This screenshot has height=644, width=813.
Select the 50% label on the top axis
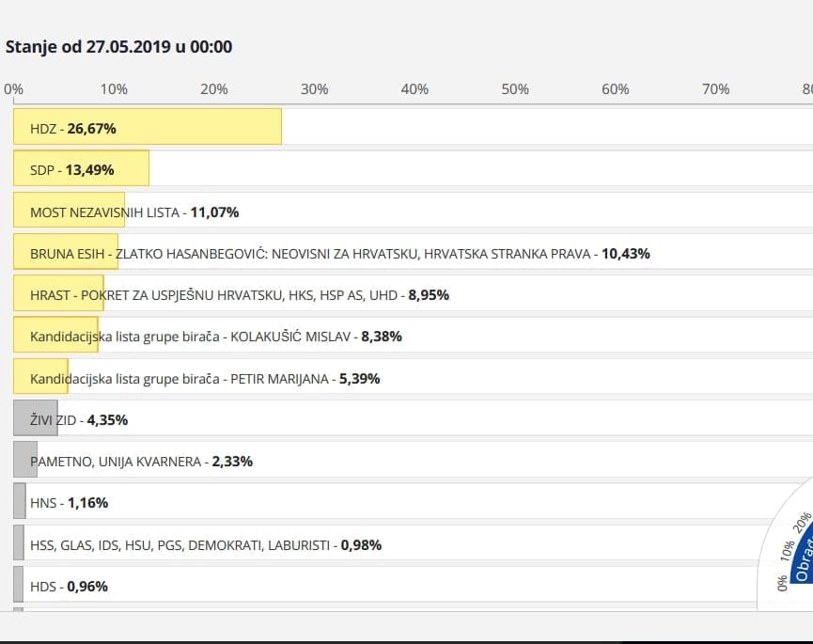[x=515, y=89]
